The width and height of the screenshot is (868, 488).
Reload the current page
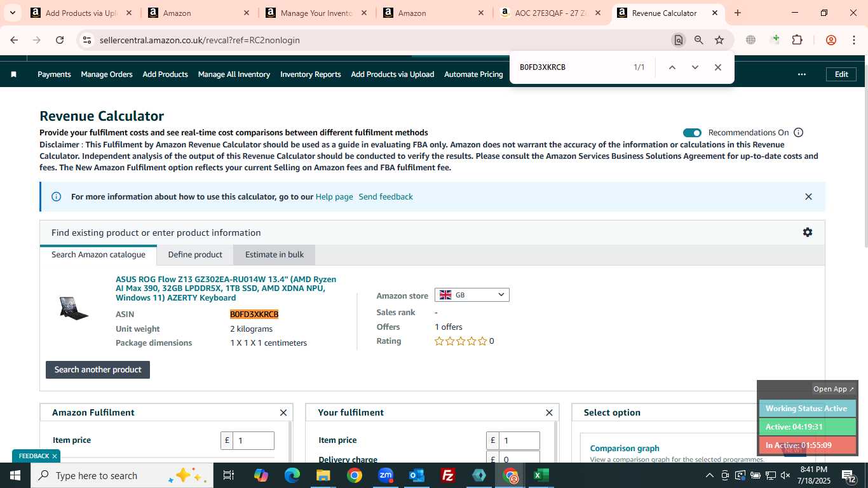pyautogui.click(x=60, y=40)
